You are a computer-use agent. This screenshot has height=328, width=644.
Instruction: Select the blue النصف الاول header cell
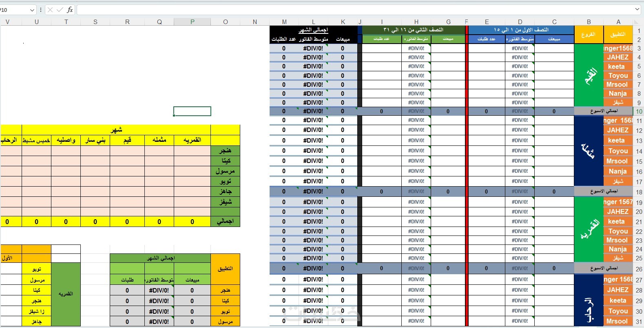521,30
